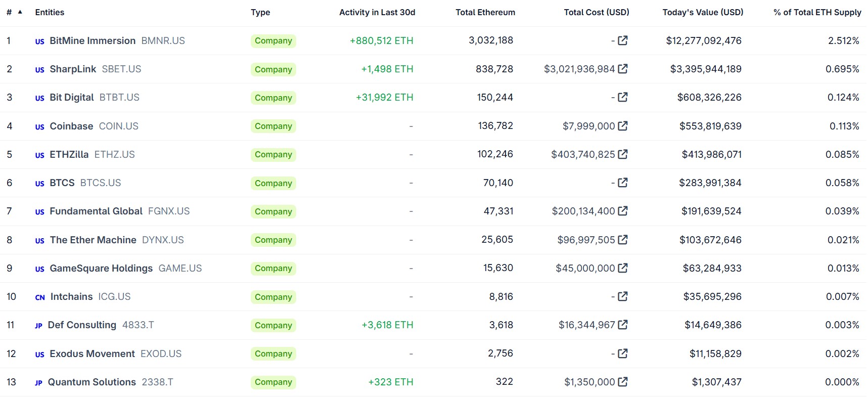
Task: Sort by Today's Value (USD) header
Action: click(x=703, y=12)
